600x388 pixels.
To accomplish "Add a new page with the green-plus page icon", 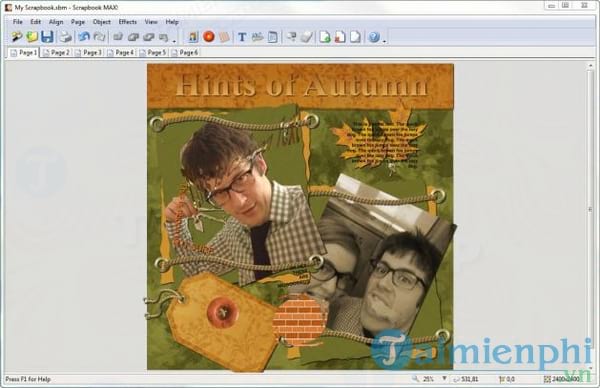I will click(325, 37).
